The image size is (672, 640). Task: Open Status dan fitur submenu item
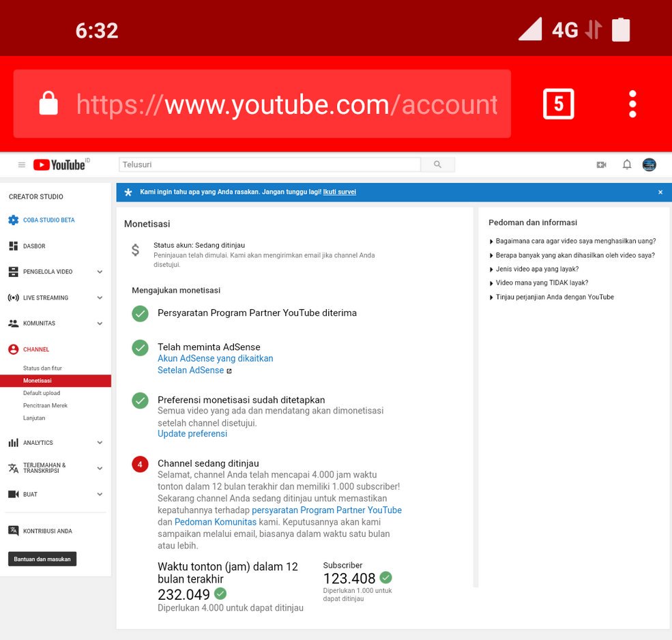click(42, 368)
